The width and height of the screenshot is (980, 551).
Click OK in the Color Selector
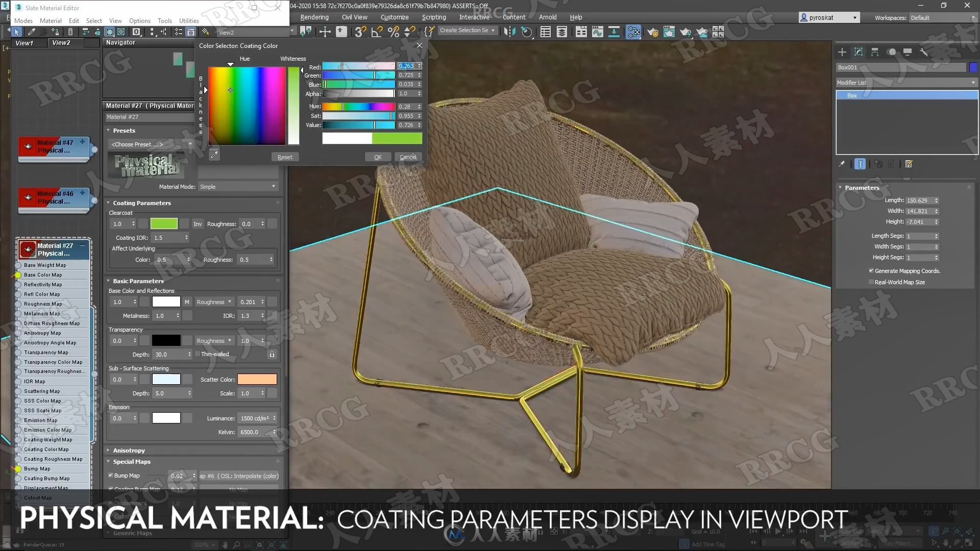[378, 157]
